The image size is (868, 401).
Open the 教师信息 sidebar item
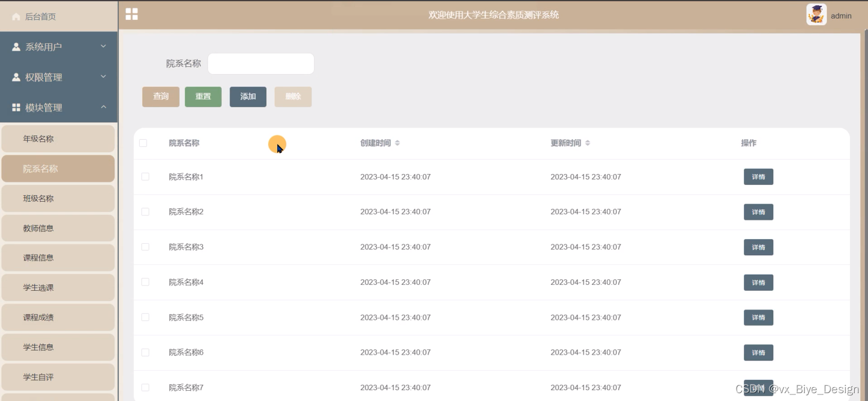point(58,228)
